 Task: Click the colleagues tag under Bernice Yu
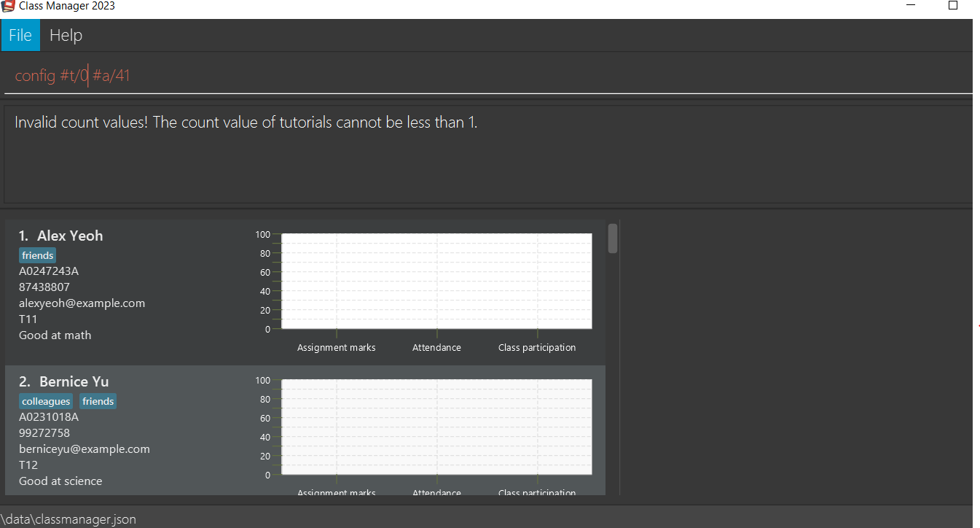46,401
